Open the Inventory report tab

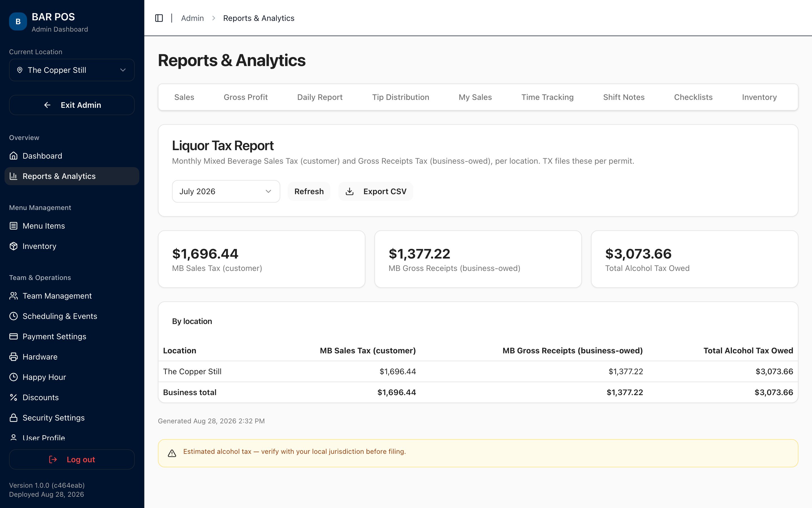[x=759, y=97]
